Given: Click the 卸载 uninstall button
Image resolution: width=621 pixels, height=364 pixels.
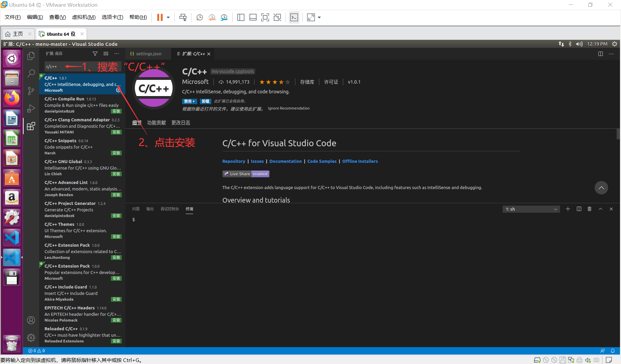Looking at the screenshot, I should click(205, 101).
